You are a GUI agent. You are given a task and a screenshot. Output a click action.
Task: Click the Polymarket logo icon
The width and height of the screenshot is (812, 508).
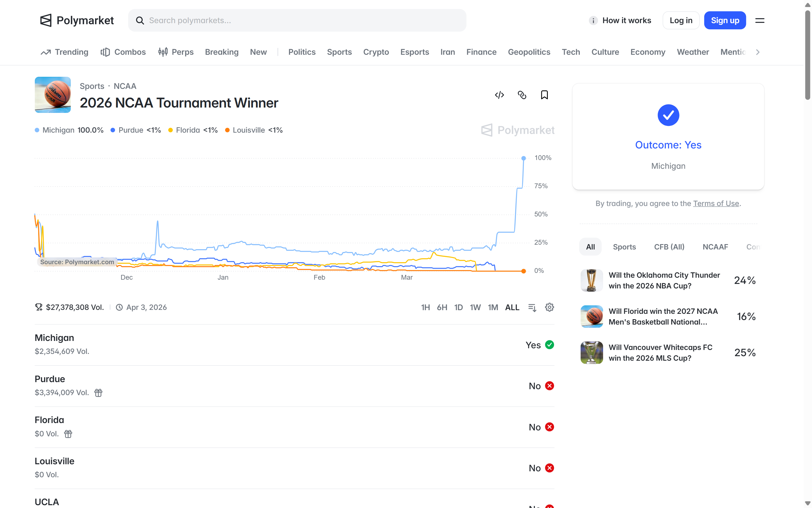(x=46, y=21)
